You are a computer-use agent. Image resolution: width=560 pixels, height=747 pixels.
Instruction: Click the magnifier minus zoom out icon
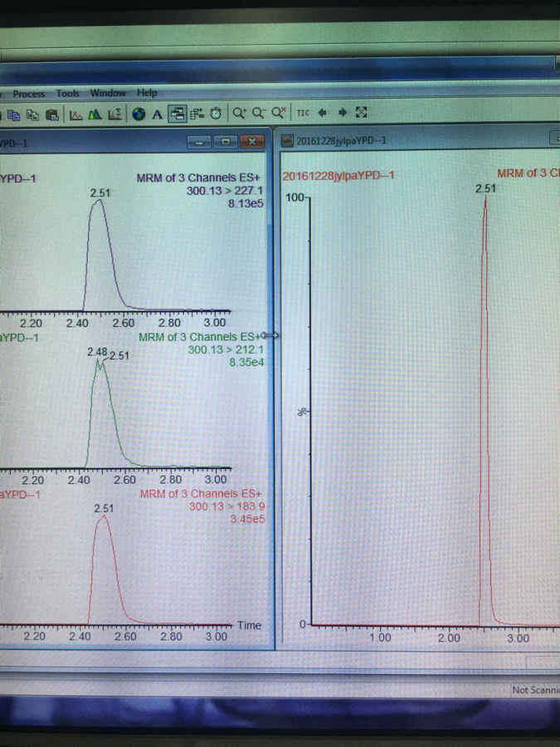(259, 113)
